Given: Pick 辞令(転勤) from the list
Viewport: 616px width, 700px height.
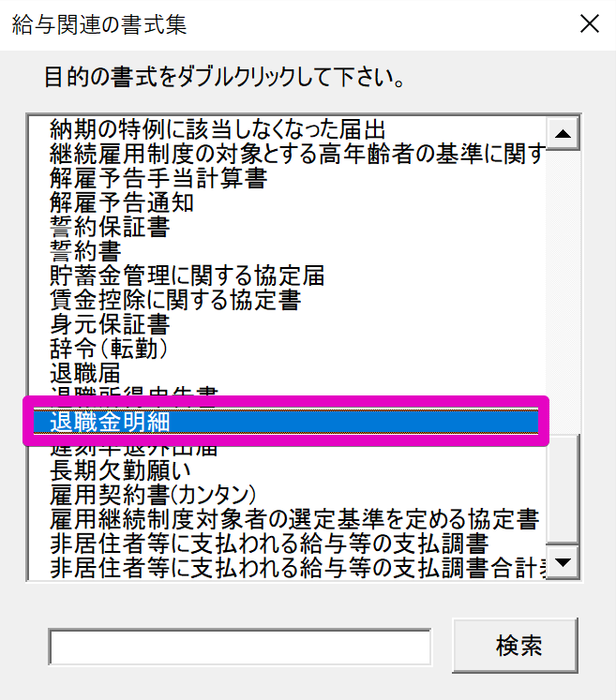Looking at the screenshot, I should [x=109, y=349].
